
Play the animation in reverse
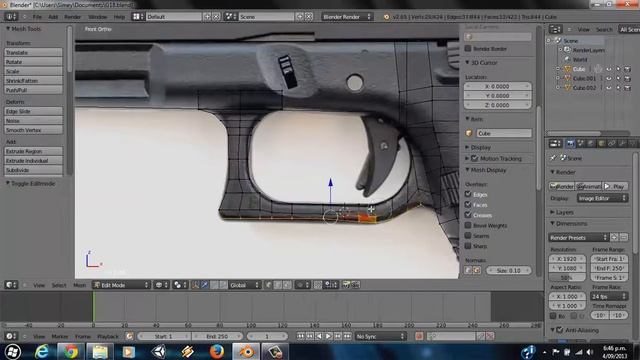click(x=319, y=336)
